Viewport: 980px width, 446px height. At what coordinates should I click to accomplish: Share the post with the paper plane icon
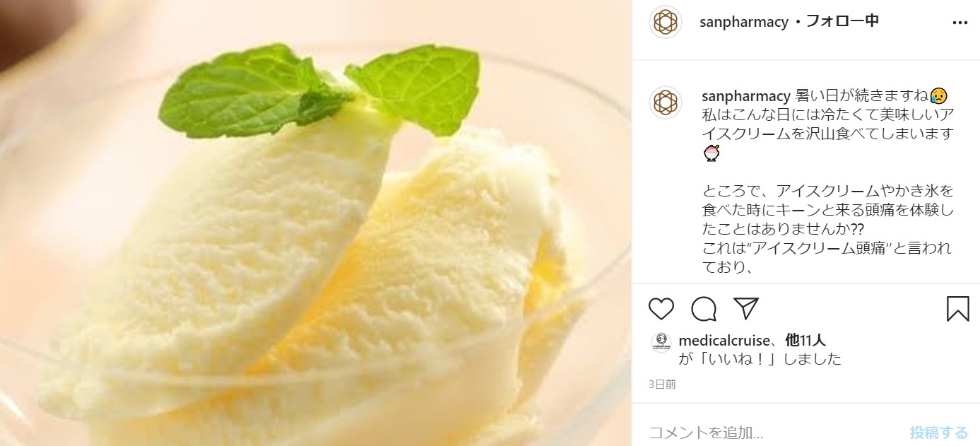tap(745, 308)
